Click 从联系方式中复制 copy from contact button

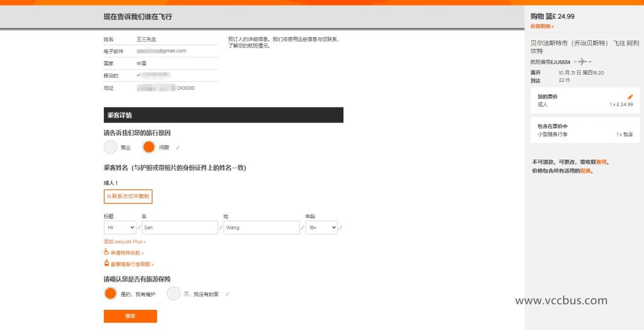pyautogui.click(x=128, y=196)
